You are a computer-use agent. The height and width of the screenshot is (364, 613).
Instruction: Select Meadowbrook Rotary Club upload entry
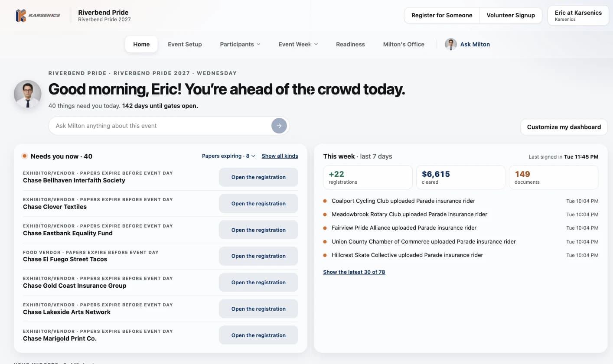coord(461,214)
